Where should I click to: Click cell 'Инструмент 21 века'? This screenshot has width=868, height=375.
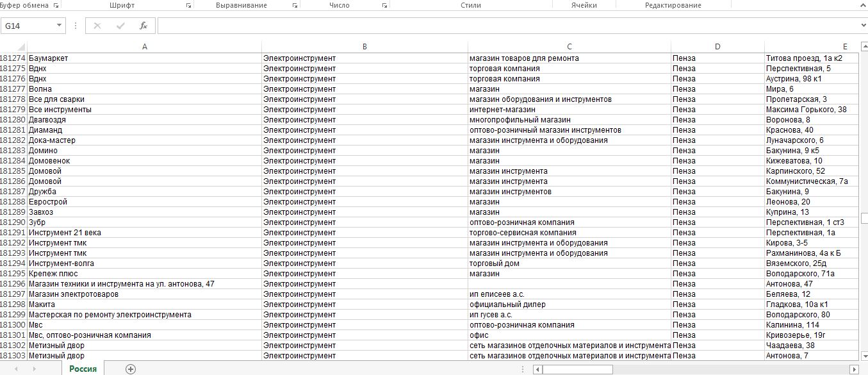(144, 233)
